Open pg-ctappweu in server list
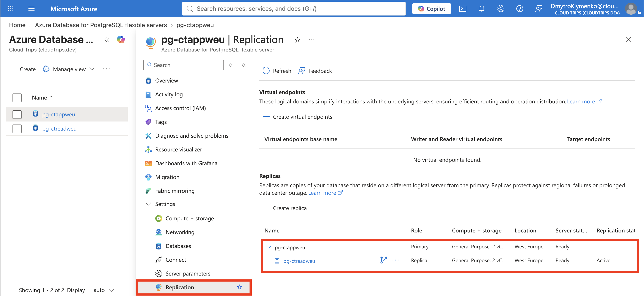Image resolution: width=644 pixels, height=296 pixels. click(58, 114)
